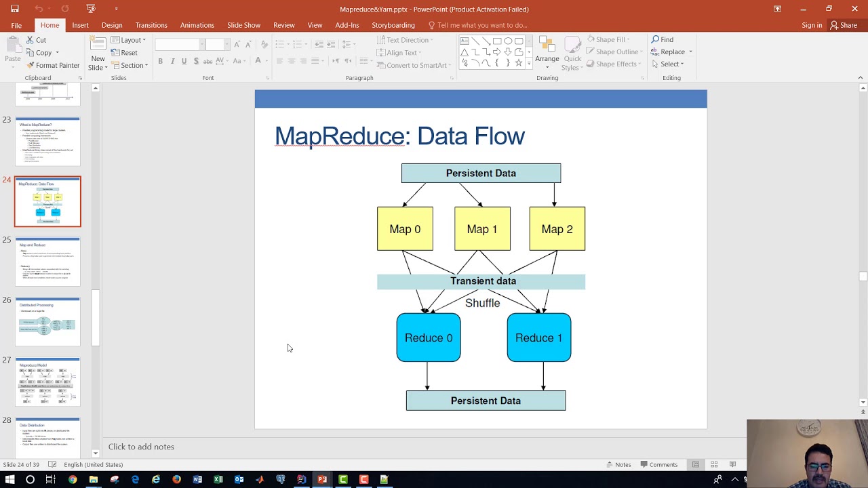Open Reading View from status bar
The height and width of the screenshot is (488, 868).
tap(732, 464)
